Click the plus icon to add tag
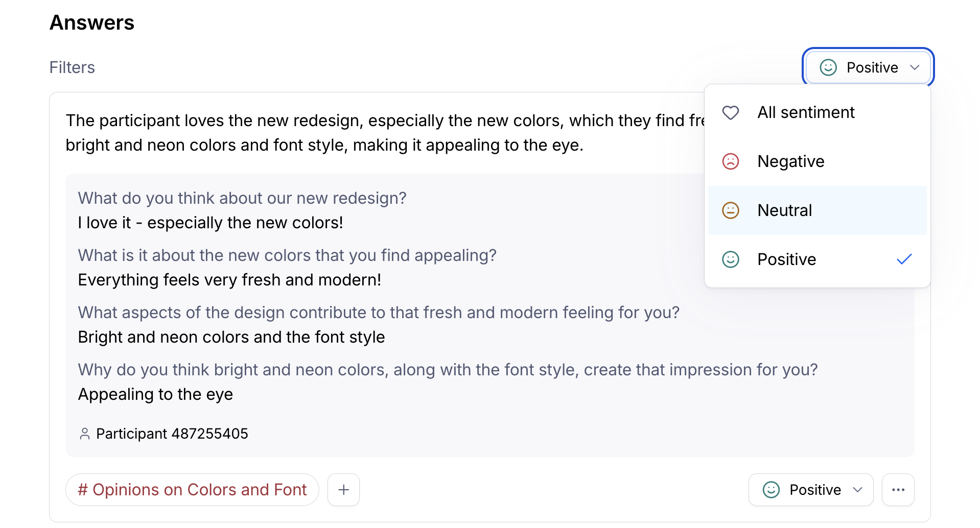This screenshot has width=980, height=528. (x=344, y=490)
